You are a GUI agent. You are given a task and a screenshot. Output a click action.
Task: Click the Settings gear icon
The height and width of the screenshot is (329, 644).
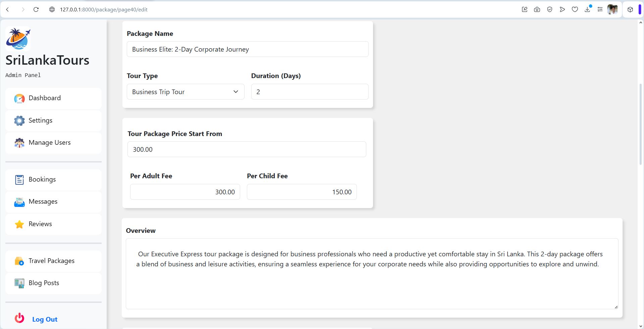(19, 121)
